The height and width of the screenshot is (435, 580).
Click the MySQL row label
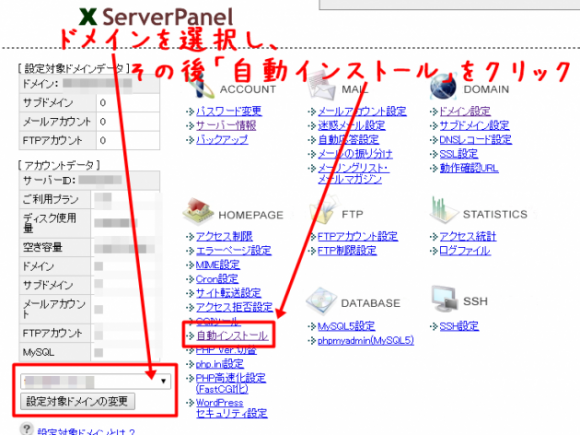pos(38,352)
